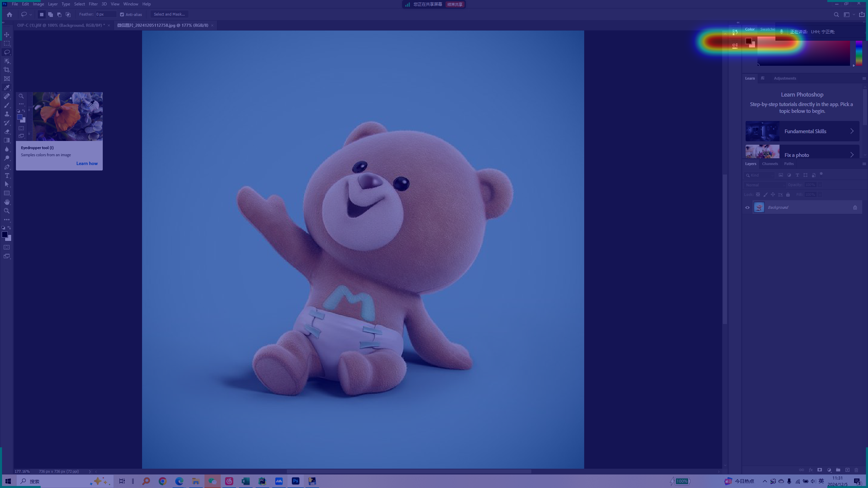The image size is (868, 488).
Task: Select the Pen tool
Action: coord(7,167)
